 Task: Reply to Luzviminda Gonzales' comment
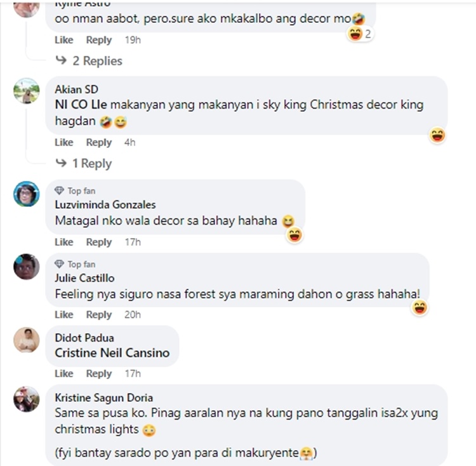(x=99, y=243)
